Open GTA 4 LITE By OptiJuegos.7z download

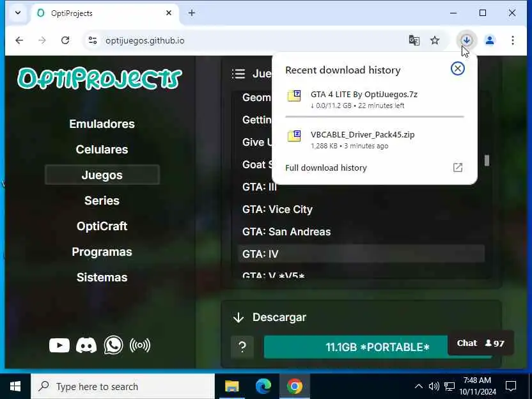[364, 95]
